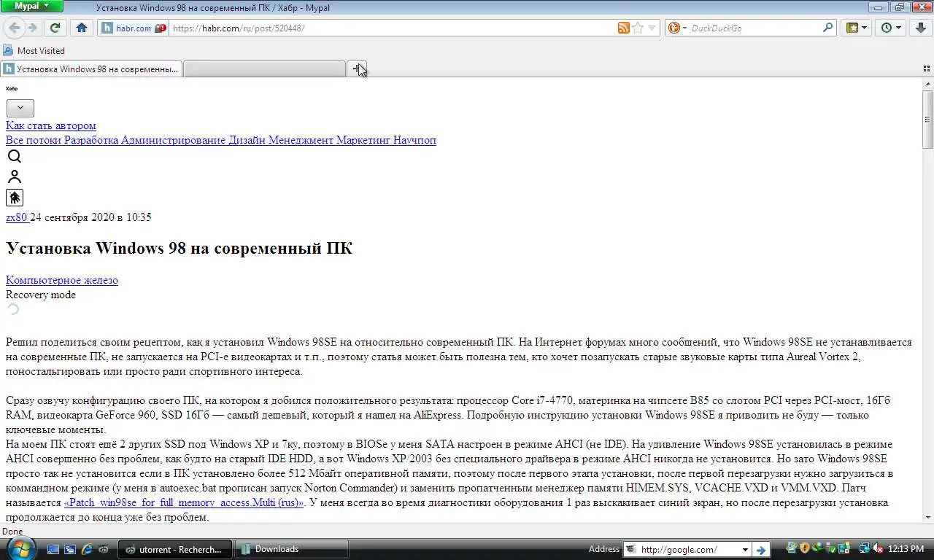This screenshot has height=560, width=934.
Task: Subscribe via the RSS feed icon
Action: pos(624,28)
